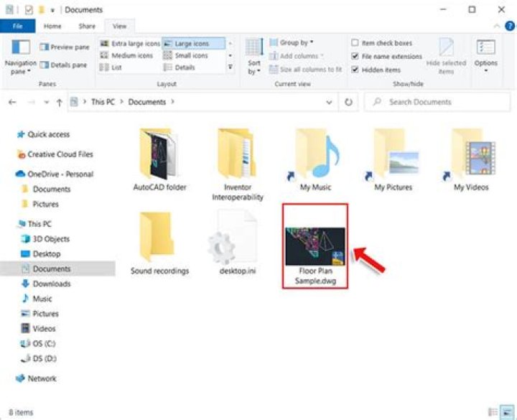Screen dimensions: 517x420
Task: Switch to the Share ribbon tab
Action: [x=87, y=26]
